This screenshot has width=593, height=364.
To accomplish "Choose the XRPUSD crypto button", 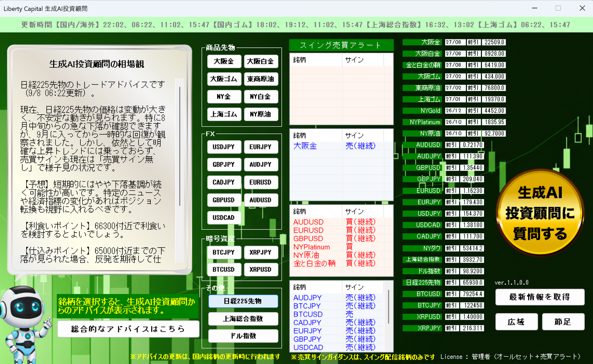I will (261, 269).
